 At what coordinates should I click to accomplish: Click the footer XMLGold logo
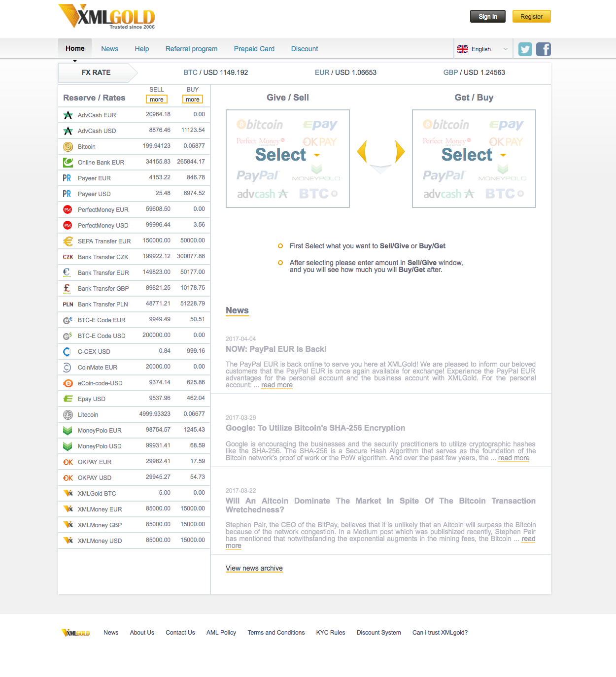click(x=75, y=633)
